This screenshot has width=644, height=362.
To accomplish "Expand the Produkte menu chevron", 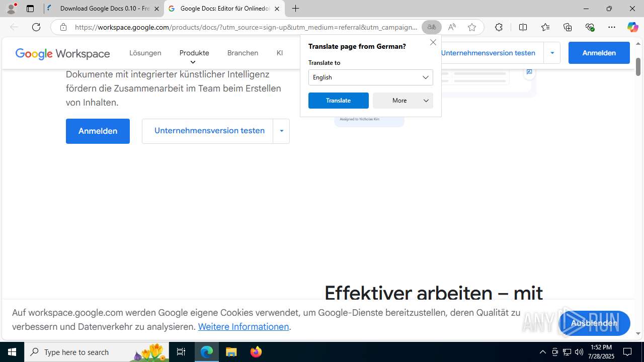I will pos(193,62).
